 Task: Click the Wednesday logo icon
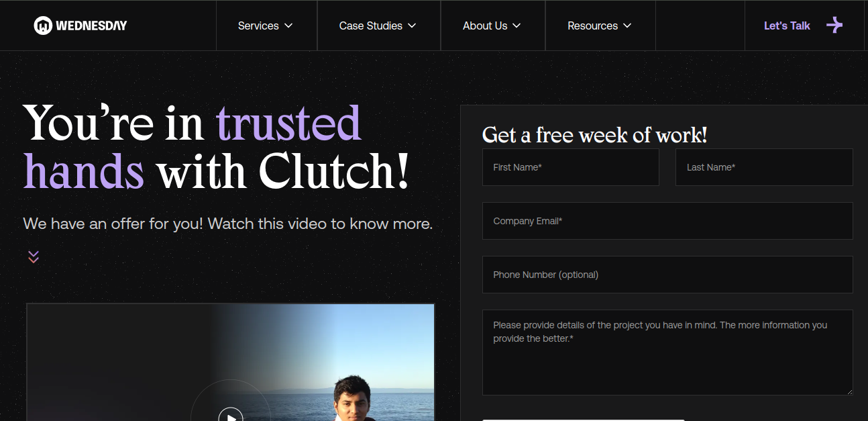pos(43,26)
